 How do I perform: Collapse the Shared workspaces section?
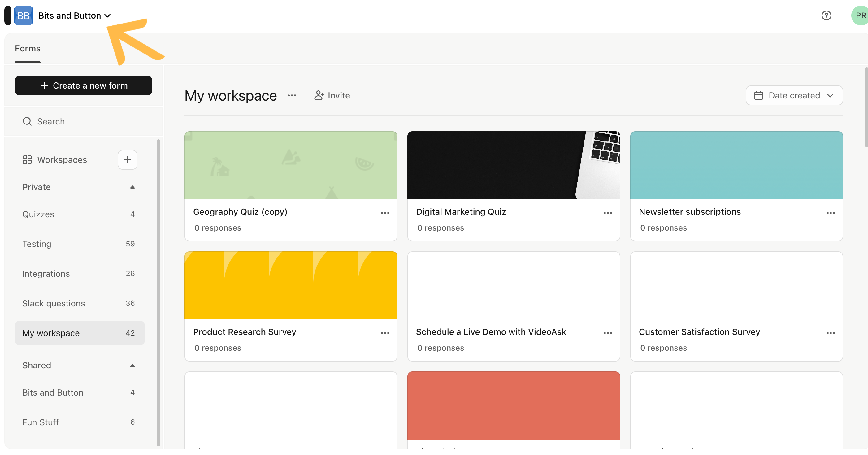[132, 365]
